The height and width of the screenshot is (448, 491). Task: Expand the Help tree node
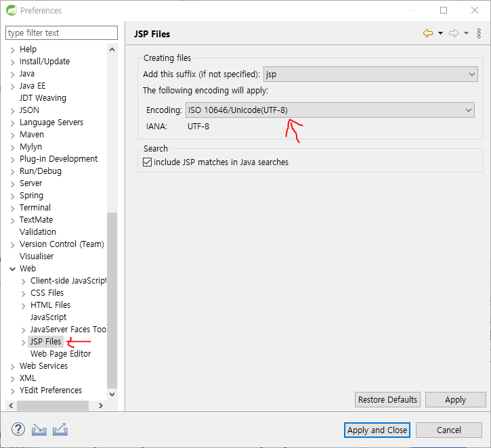pyautogui.click(x=12, y=50)
